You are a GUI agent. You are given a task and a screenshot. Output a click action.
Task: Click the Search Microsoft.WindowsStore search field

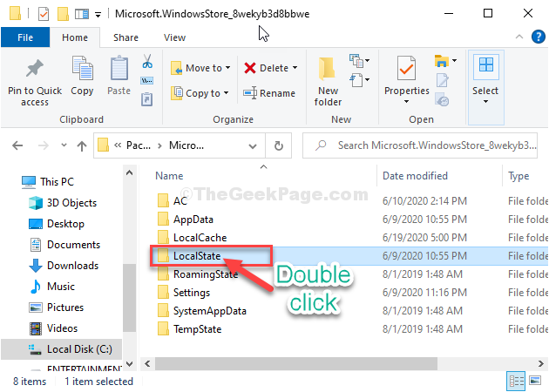420,145
